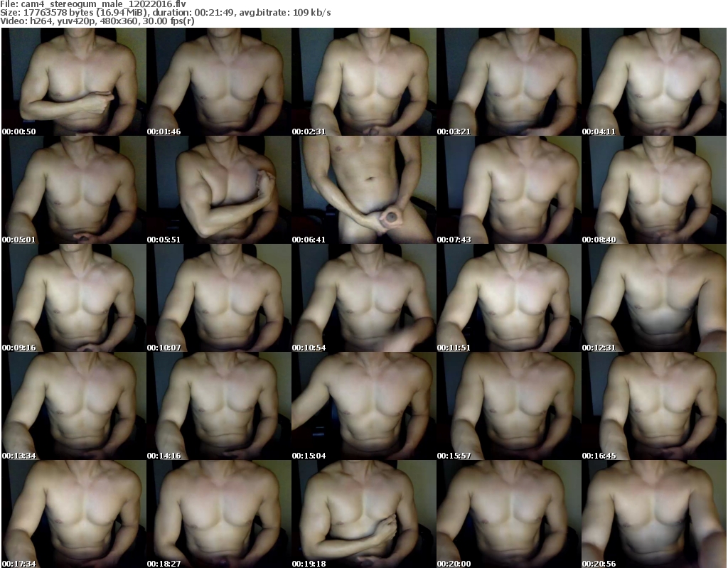The height and width of the screenshot is (568, 728).
Task: Select the thumbnail stamped 00:08:40
Action: pos(654,190)
